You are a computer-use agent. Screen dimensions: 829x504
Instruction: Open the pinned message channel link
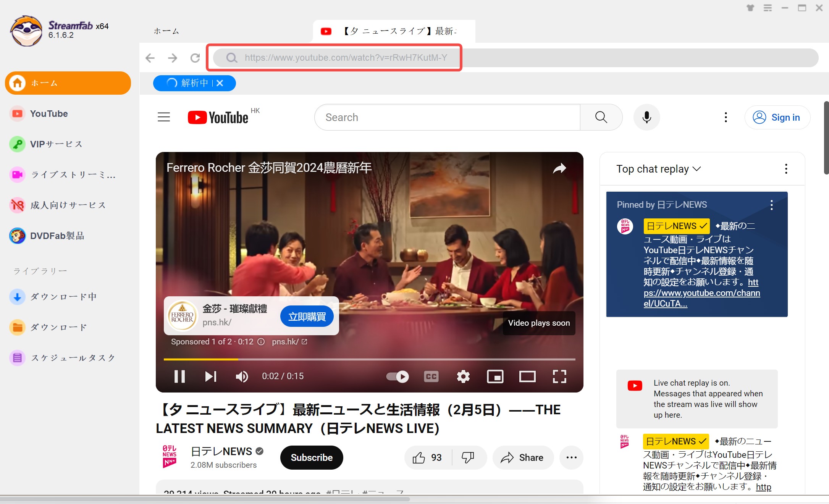702,293
